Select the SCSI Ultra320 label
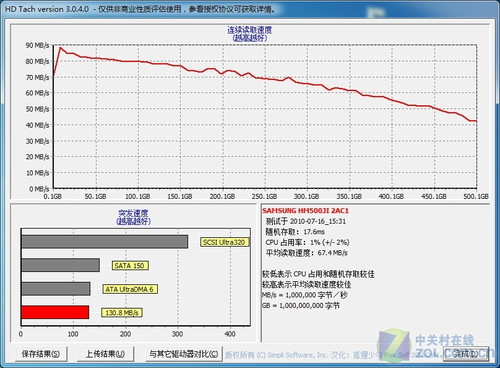500x368 pixels. coord(224,242)
